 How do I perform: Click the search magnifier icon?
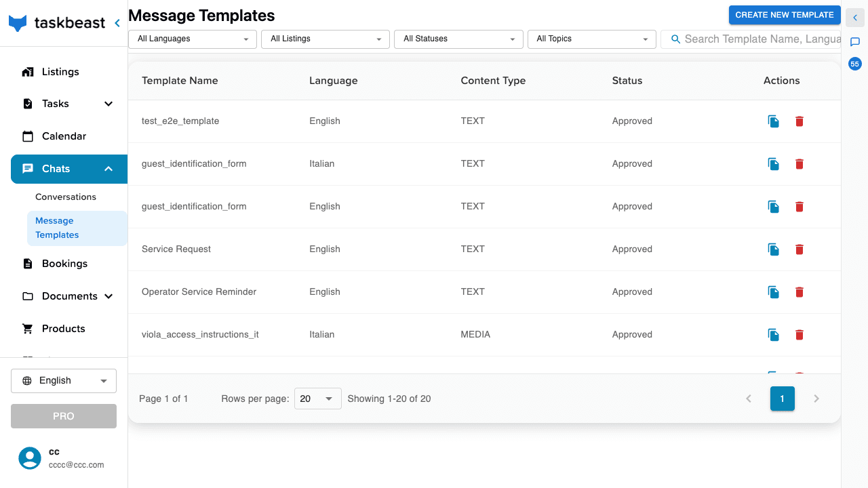(x=675, y=39)
